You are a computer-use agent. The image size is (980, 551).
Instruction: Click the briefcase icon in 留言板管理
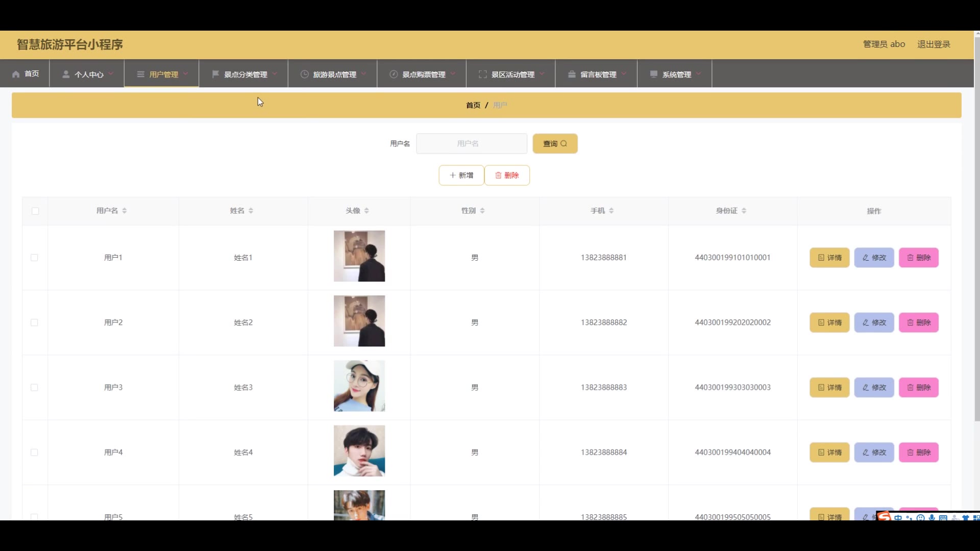(x=572, y=74)
